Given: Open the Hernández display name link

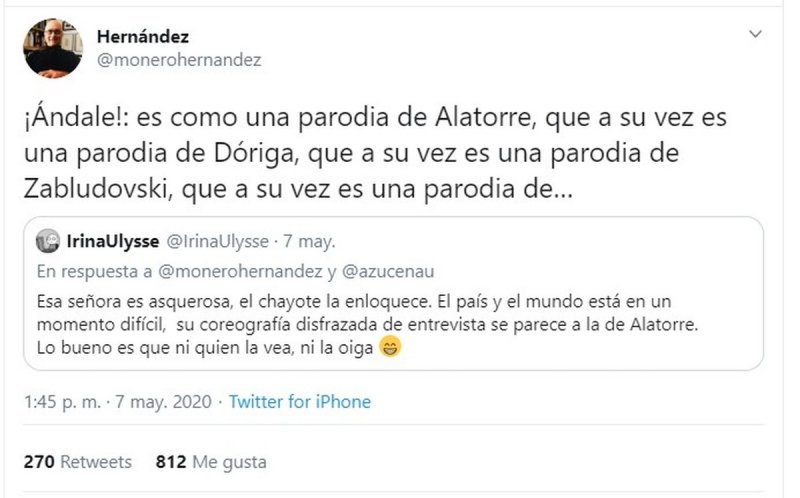Looking at the screenshot, I should click(x=143, y=36).
